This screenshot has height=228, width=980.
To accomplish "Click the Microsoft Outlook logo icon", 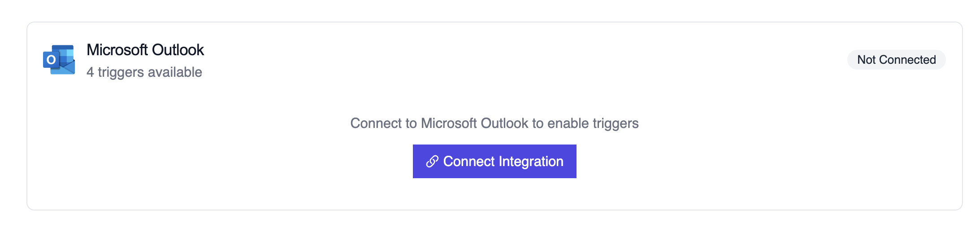I will pos(59,60).
